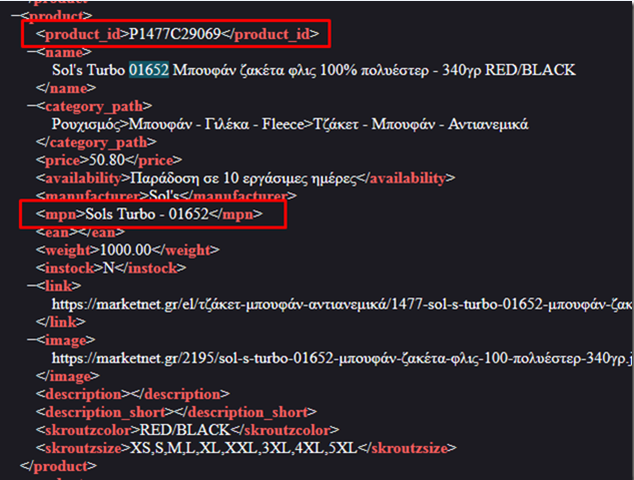Click category path text starting with Ρουχισμός
Image resolution: width=634 pixels, height=480 pixels.
(290, 124)
